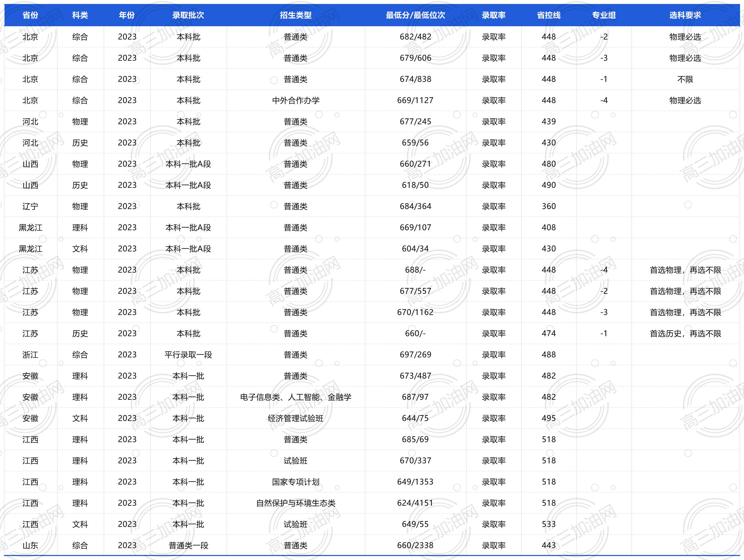Click the score 673/487

tap(415, 376)
